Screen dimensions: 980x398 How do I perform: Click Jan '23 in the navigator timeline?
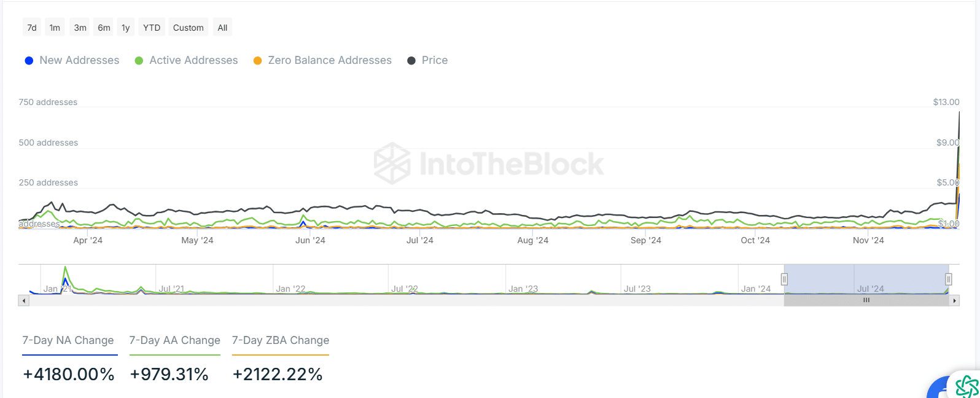[x=523, y=289]
